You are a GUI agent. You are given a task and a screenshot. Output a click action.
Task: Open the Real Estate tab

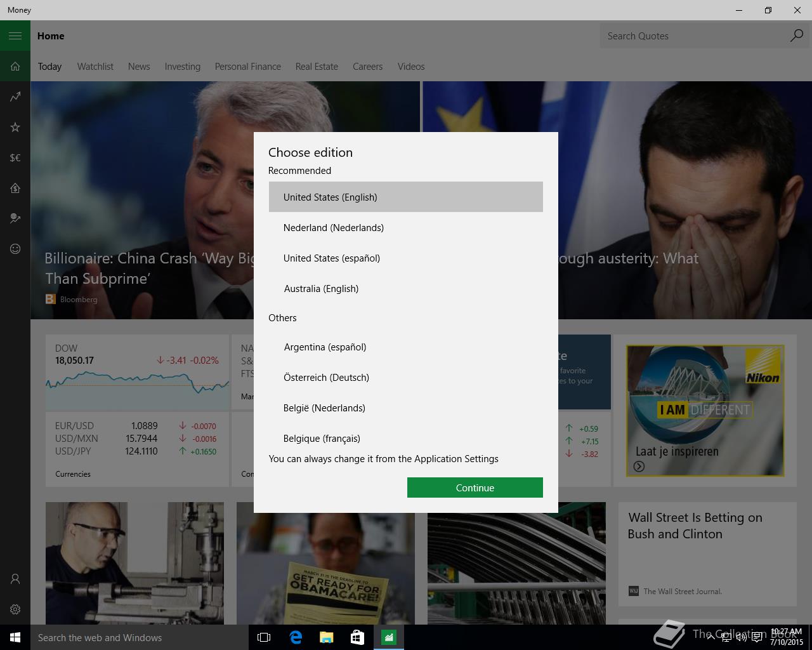pyautogui.click(x=317, y=66)
